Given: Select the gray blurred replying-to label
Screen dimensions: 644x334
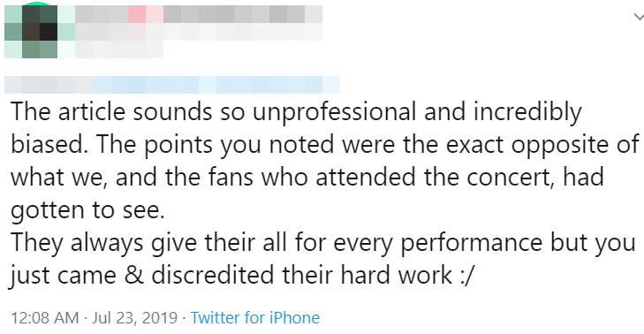Looking at the screenshot, I should [x=49, y=85].
